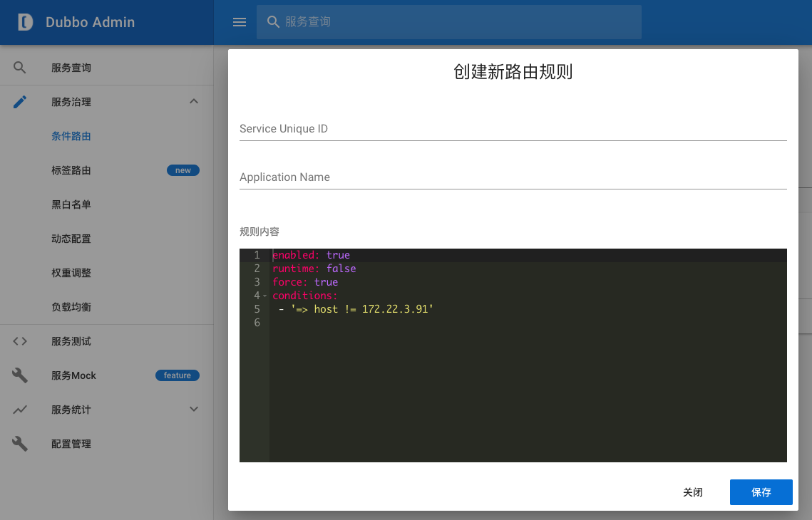This screenshot has width=812, height=520.
Task: Click the wrench icon beside 配置管理
Action: pyautogui.click(x=20, y=444)
